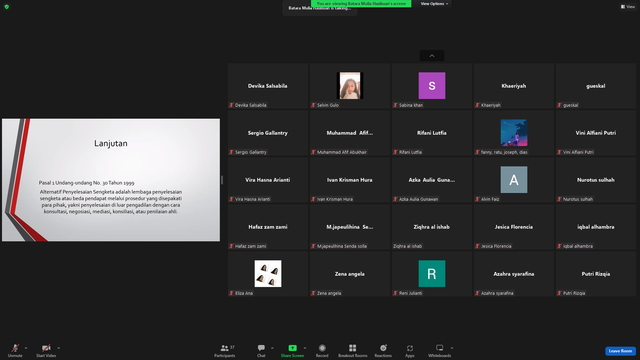Click muted mic icon by Alvin Faiz label
The image size is (640, 360).
[x=477, y=199]
